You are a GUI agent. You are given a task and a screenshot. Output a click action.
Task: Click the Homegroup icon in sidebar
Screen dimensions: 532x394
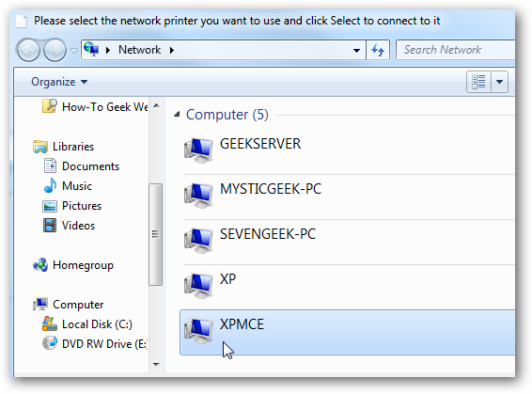point(40,265)
